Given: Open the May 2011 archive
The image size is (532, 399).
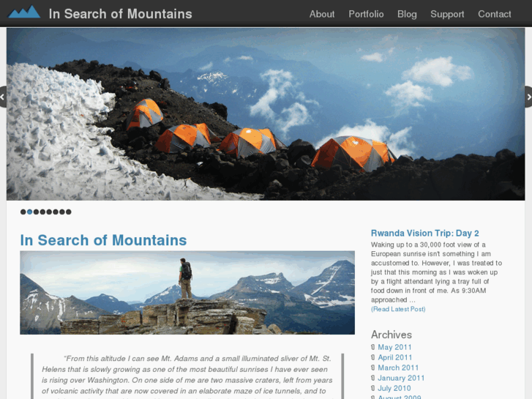Looking at the screenshot, I should tap(394, 347).
